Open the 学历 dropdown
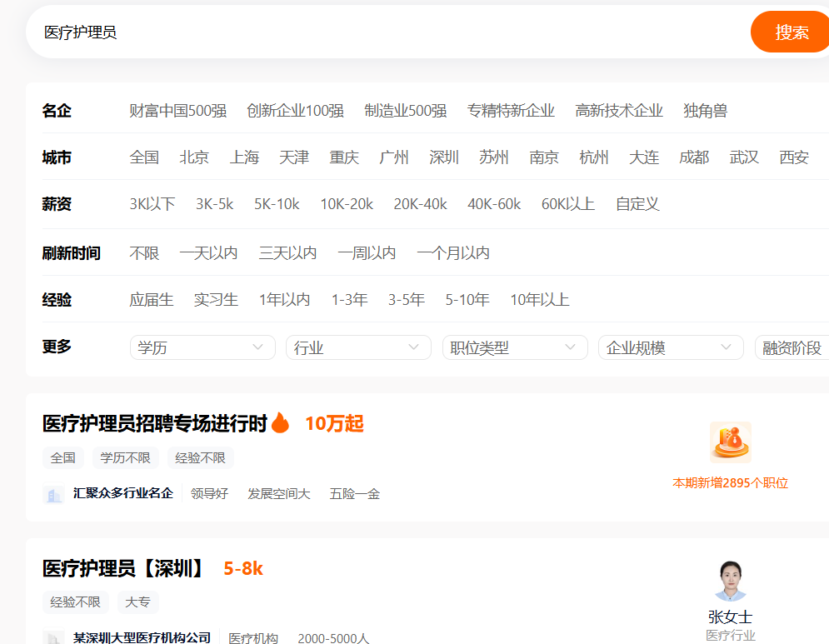This screenshot has width=829, height=644. pos(202,347)
